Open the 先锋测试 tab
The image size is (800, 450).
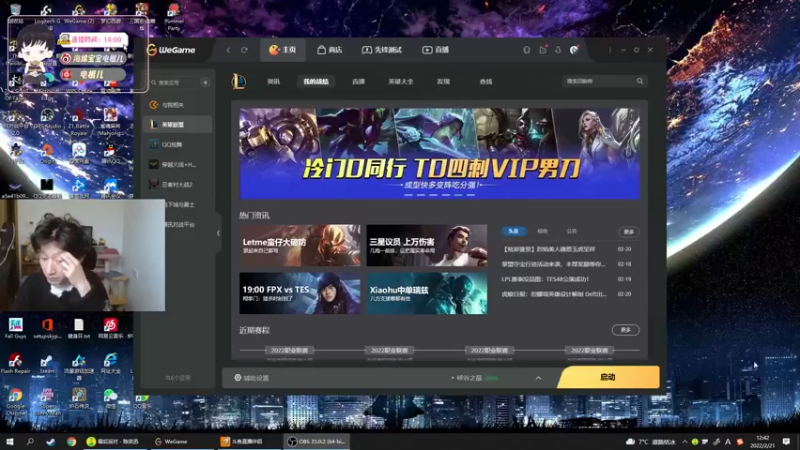(x=382, y=50)
